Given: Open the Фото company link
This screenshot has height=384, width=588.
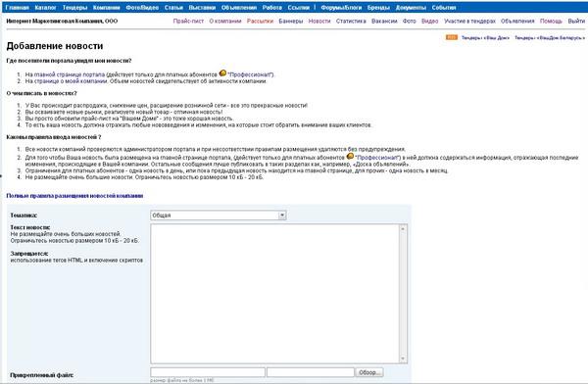Looking at the screenshot, I should coord(409,21).
